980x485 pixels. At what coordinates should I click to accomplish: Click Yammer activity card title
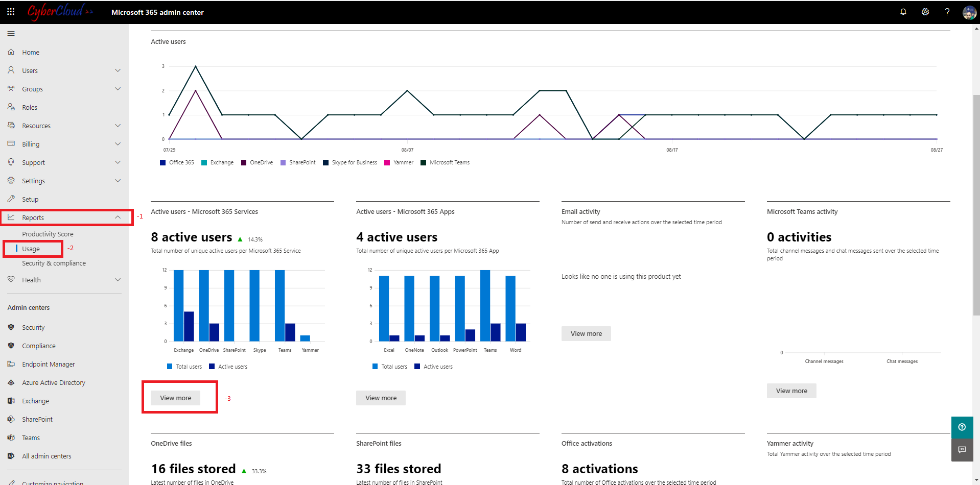click(x=790, y=443)
